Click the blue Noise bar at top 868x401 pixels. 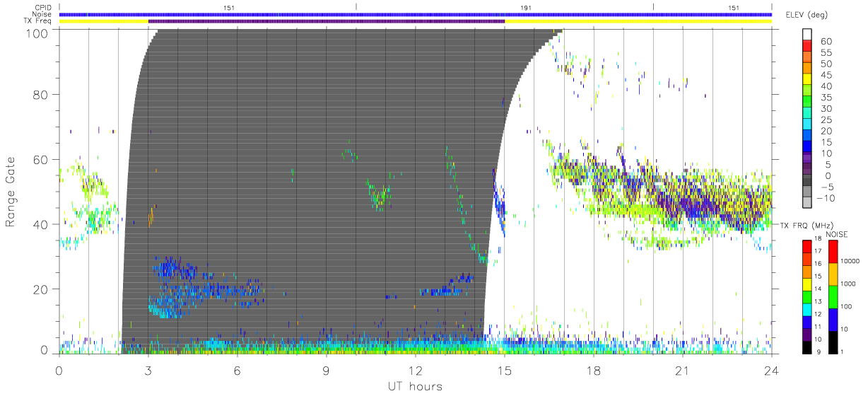click(x=416, y=14)
